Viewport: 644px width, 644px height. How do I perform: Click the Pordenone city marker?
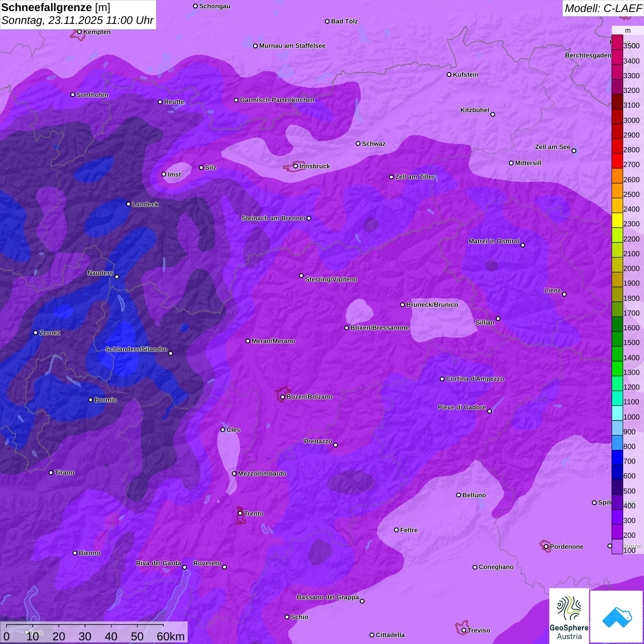point(546,546)
